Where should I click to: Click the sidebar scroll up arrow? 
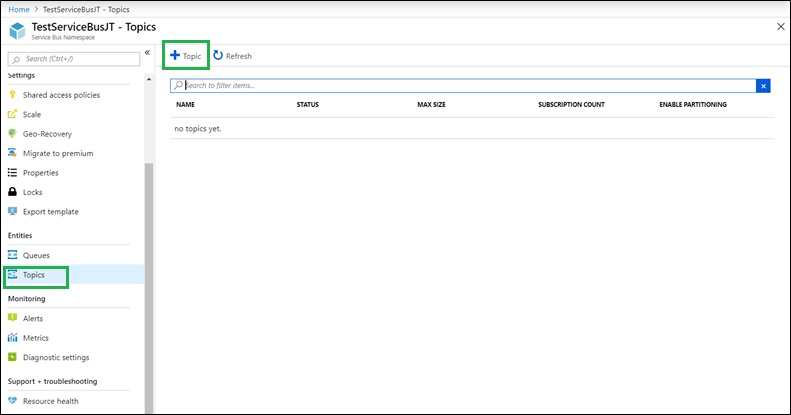pyautogui.click(x=149, y=79)
